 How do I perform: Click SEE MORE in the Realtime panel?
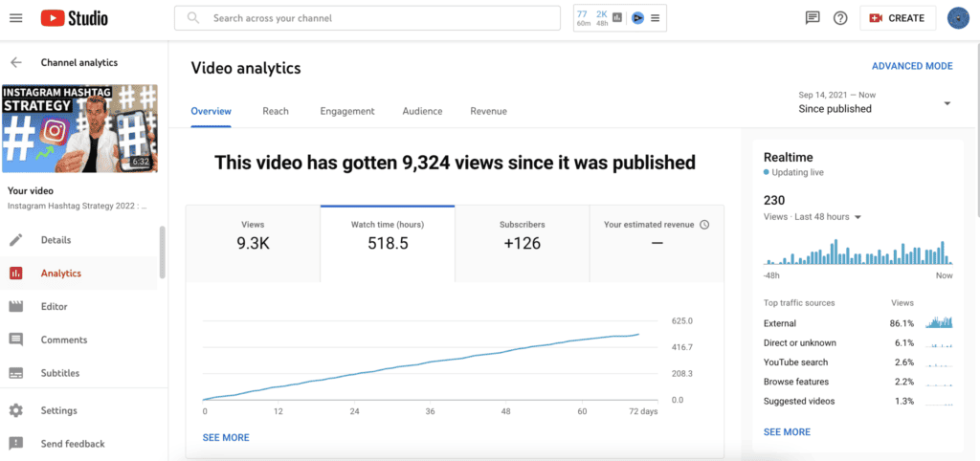point(787,431)
